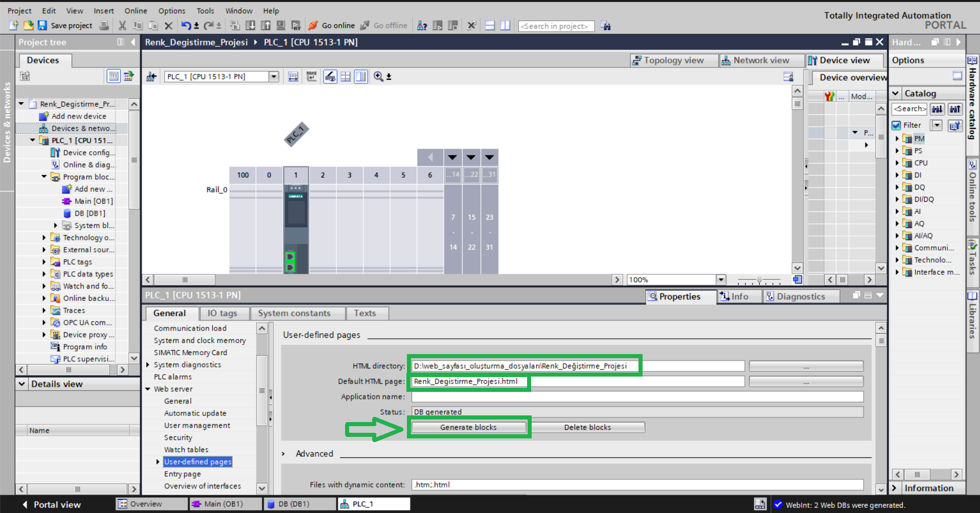Screen dimensions: 980x513
Task: Select Main [OB1] in project tree
Action: [94, 201]
